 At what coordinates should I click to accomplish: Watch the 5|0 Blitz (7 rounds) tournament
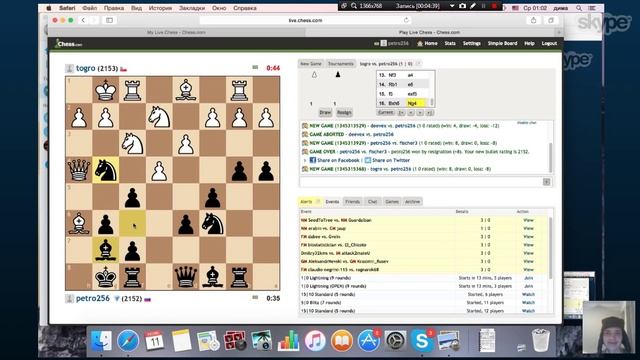click(x=528, y=302)
